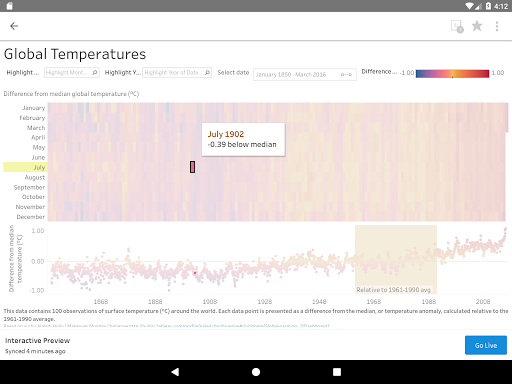
Task: Open the sheet snapshot icon beside the star
Action: [x=457, y=26]
